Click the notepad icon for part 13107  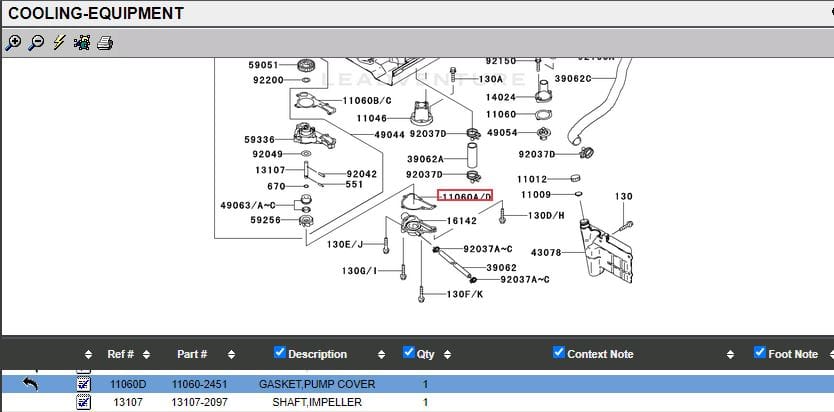84,402
